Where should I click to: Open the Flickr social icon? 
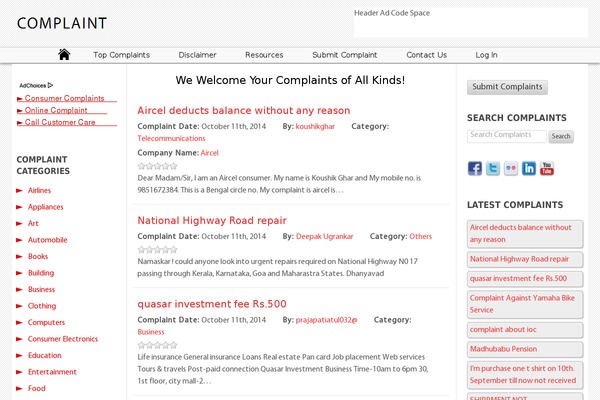(511, 168)
